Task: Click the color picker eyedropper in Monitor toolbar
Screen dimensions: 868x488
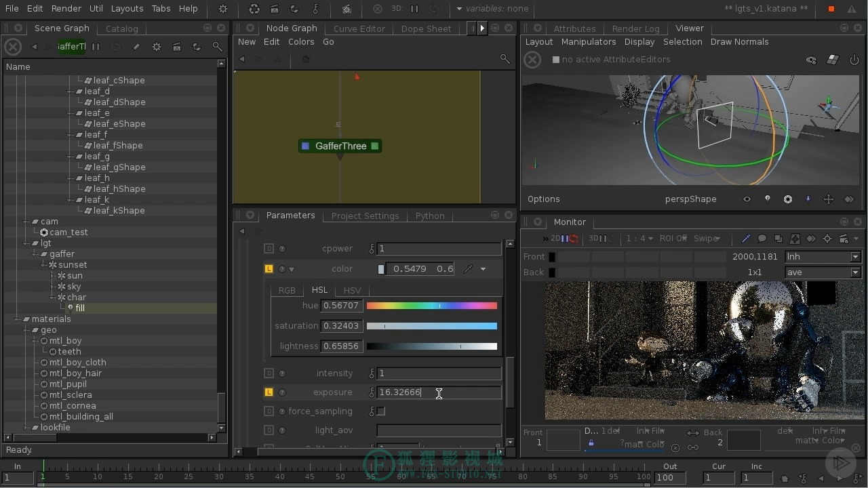Action: pyautogui.click(x=746, y=239)
